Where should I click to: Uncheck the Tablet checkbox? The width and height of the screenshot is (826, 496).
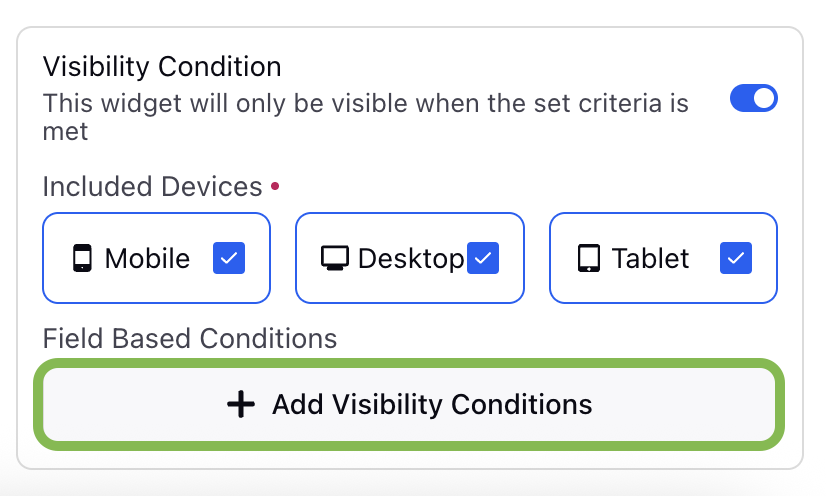736,258
